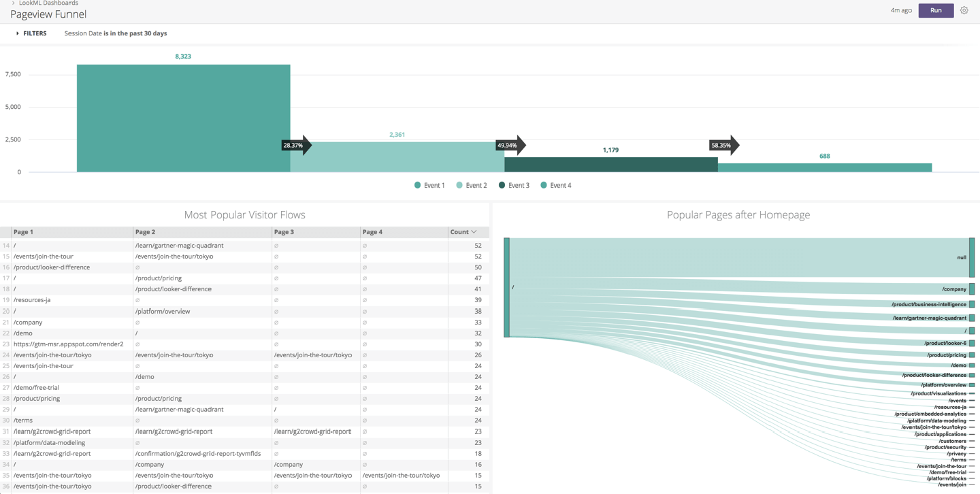Open the dashboard settings gear
The height and width of the screenshot is (494, 980).
pyautogui.click(x=964, y=10)
